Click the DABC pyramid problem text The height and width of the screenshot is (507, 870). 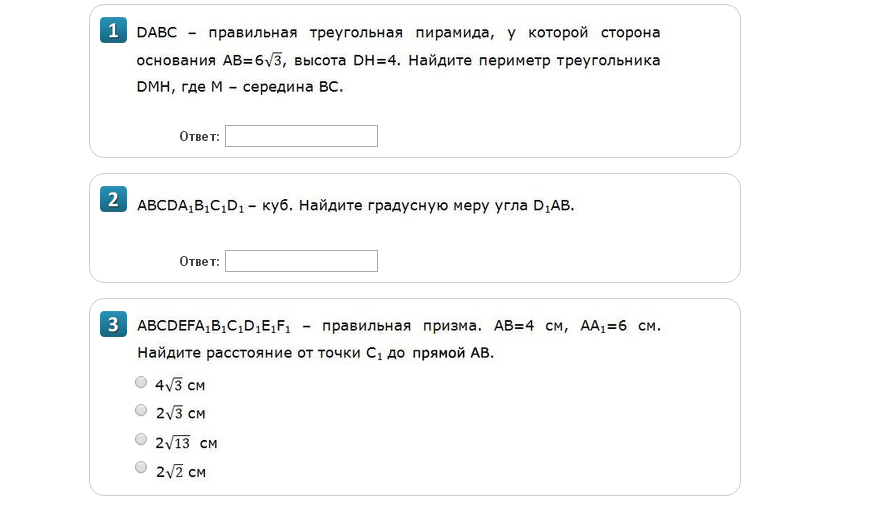[x=398, y=59]
